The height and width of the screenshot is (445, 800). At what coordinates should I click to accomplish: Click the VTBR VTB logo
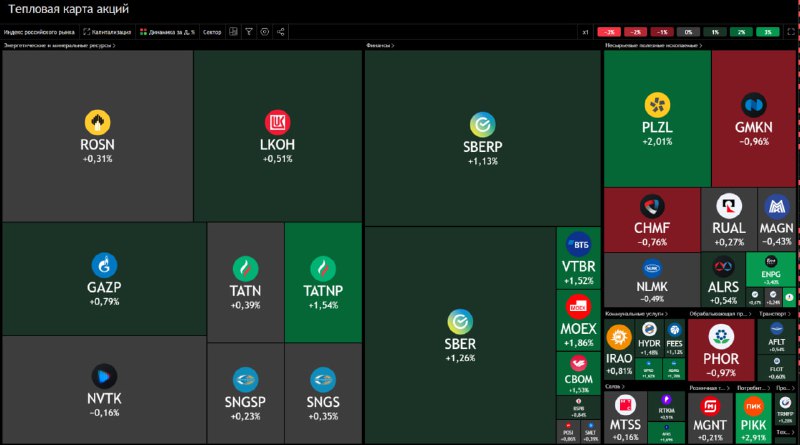579,244
